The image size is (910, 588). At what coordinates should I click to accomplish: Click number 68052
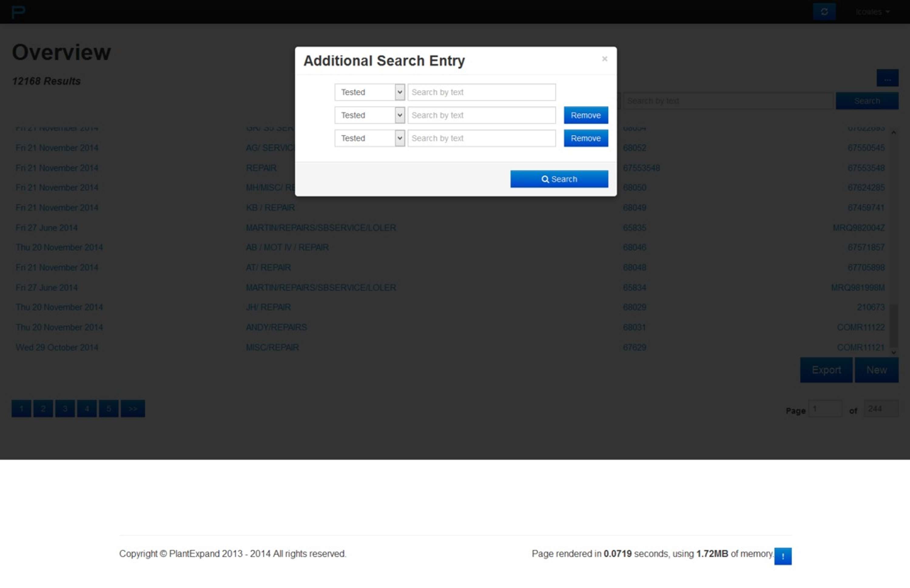click(x=634, y=147)
